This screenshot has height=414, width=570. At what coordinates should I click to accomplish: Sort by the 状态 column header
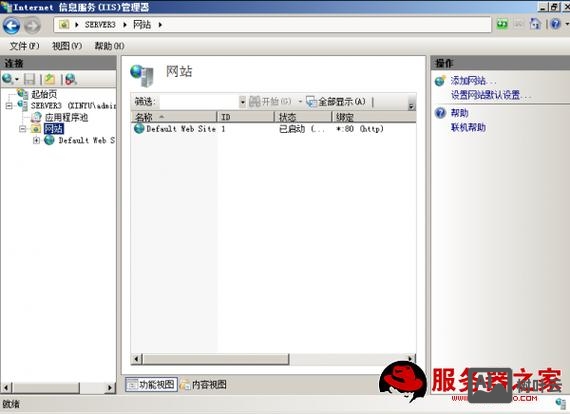tap(303, 117)
